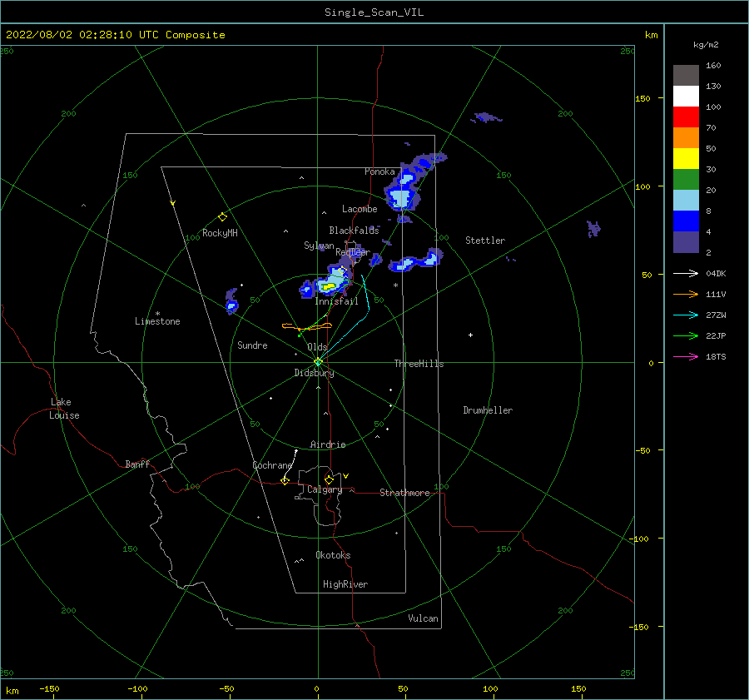
Task: Click the Cochrane town label
Action: point(272,465)
